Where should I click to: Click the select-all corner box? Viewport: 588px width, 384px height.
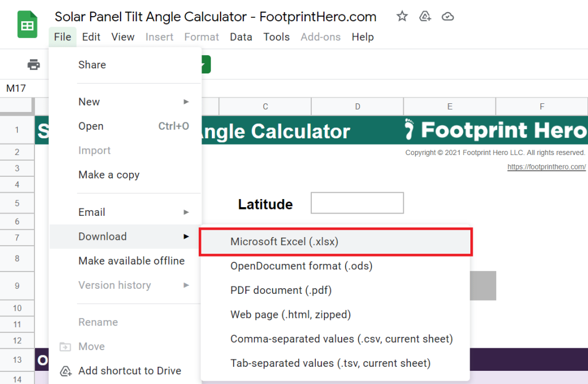[17, 106]
